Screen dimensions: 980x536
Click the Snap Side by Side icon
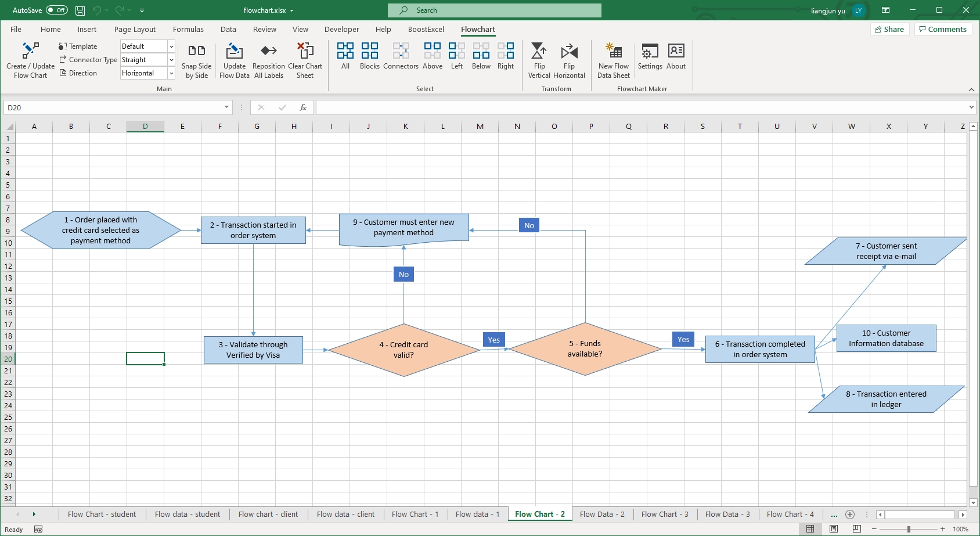click(x=197, y=51)
